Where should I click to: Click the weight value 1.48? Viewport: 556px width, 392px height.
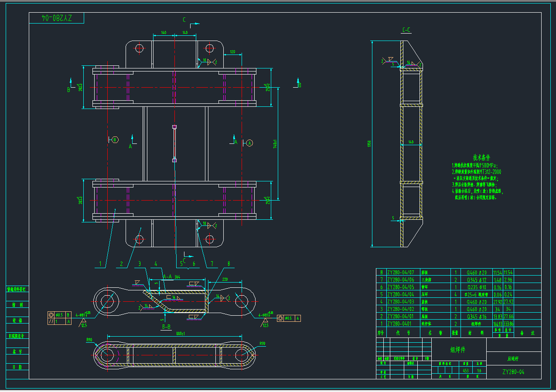(x=497, y=280)
